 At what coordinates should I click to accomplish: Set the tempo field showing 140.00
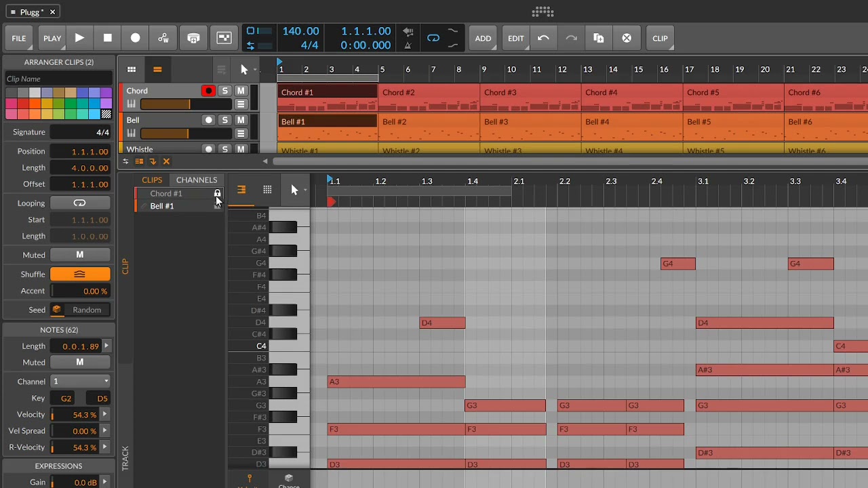(x=300, y=31)
